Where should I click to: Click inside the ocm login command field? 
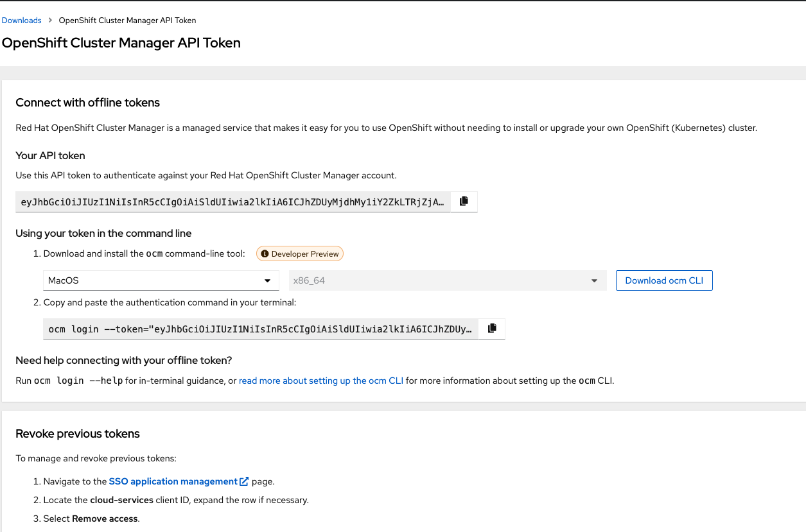pos(260,329)
